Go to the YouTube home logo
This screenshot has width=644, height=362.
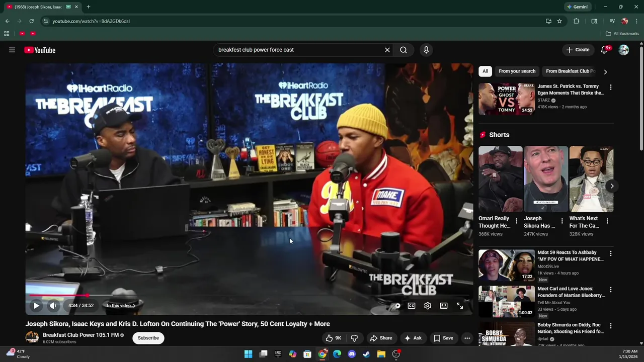pos(40,50)
